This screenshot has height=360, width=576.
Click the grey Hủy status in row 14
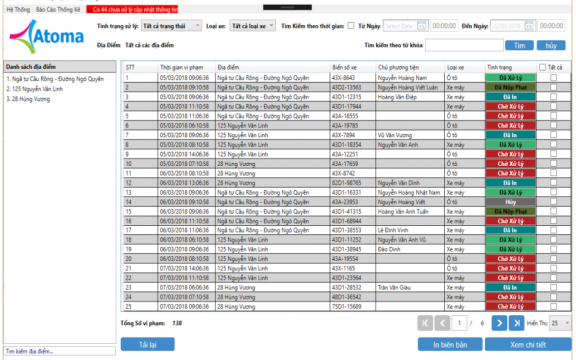pos(511,202)
